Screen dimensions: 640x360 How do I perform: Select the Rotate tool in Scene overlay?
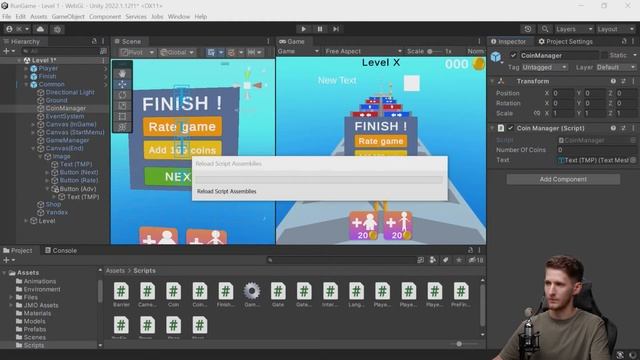[122, 95]
